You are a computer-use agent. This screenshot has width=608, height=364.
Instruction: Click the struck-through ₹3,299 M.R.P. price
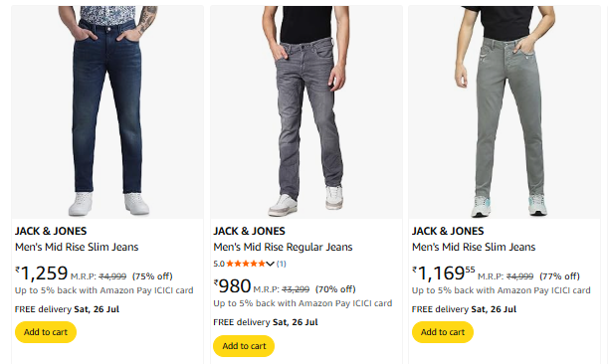point(296,289)
